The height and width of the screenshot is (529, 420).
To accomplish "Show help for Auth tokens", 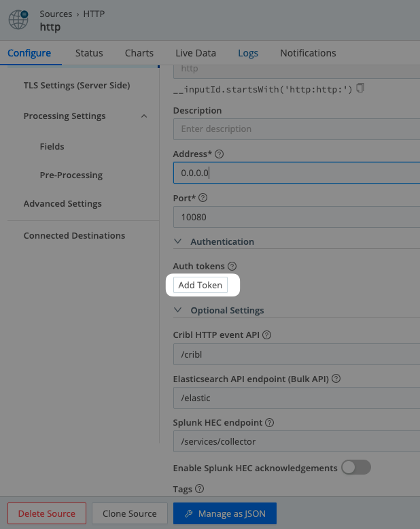I will point(232,266).
